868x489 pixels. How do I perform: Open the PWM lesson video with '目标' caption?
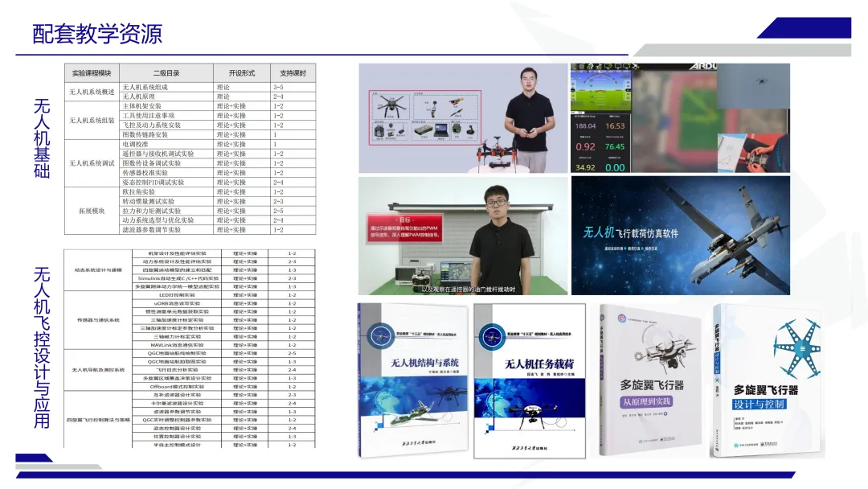point(464,236)
